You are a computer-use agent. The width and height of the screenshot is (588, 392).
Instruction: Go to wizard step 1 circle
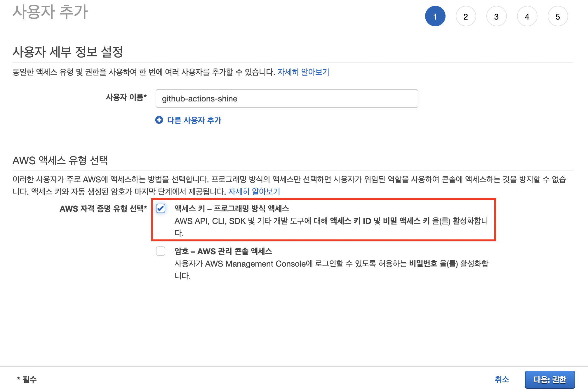pos(435,16)
